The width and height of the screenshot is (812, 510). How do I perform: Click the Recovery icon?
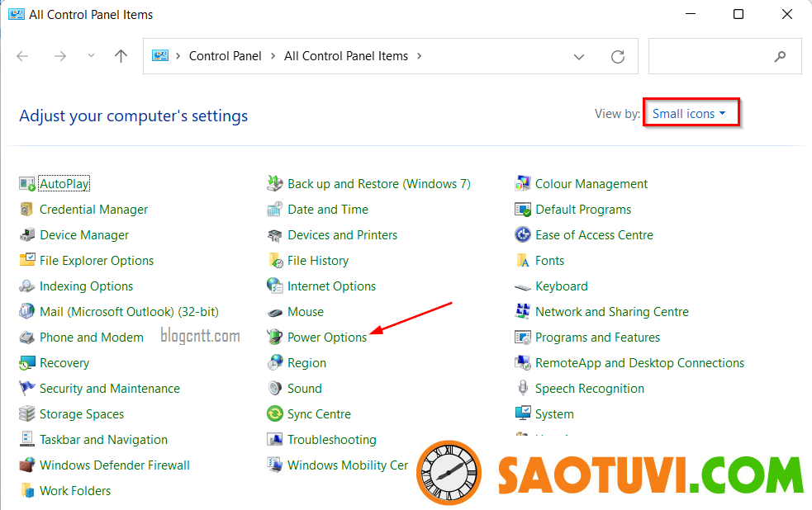27,362
